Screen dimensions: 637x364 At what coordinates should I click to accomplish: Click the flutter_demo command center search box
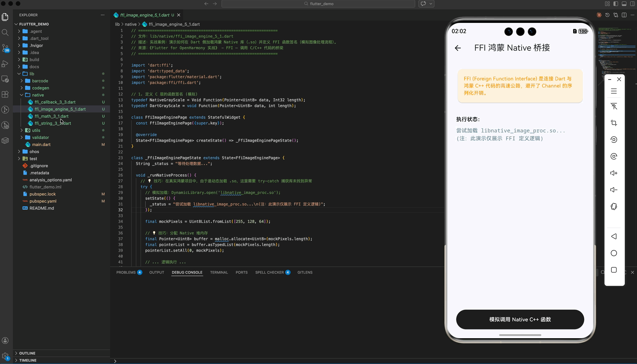318,4
